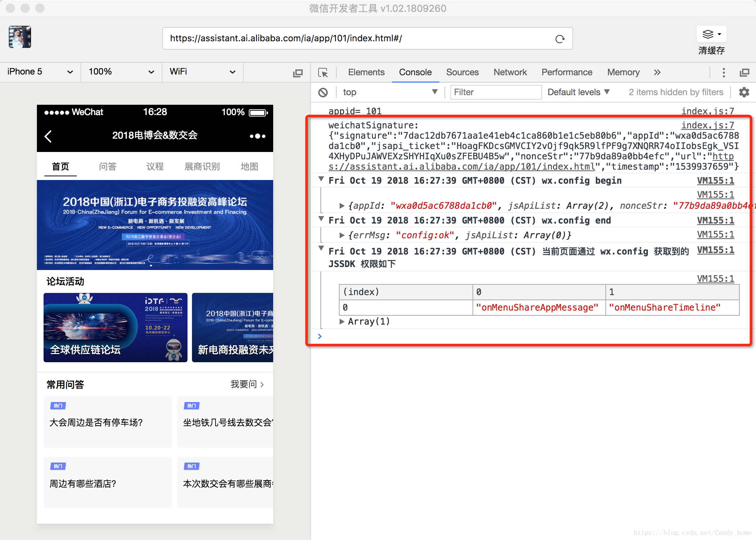The height and width of the screenshot is (540, 756).
Task: Click the 论坛活动 heading
Action: (x=65, y=281)
